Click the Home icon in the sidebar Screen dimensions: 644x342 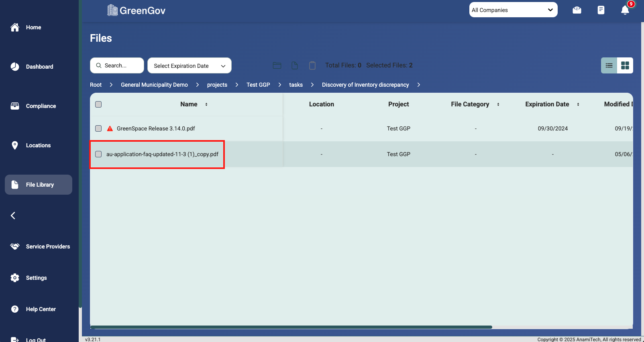(x=15, y=27)
